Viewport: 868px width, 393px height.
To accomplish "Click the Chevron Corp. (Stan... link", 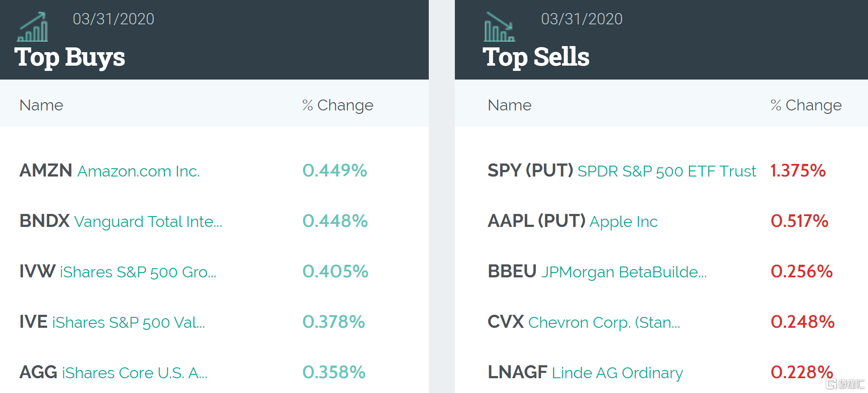I will coord(604,323).
